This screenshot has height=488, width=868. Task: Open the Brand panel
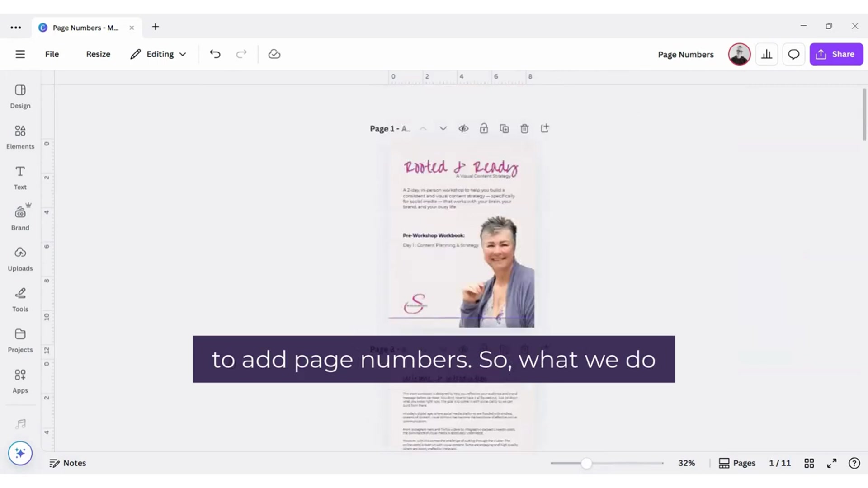[20, 218]
